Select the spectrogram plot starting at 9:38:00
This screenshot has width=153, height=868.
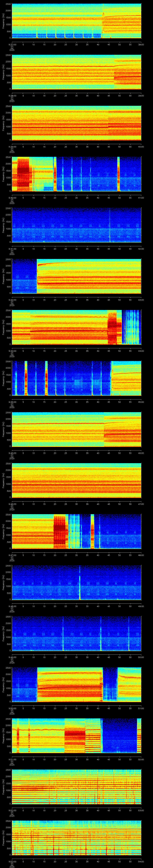point(76,72)
